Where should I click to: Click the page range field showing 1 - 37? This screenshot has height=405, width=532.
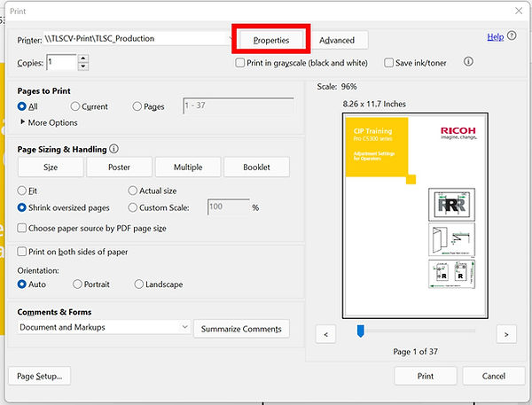click(x=239, y=105)
